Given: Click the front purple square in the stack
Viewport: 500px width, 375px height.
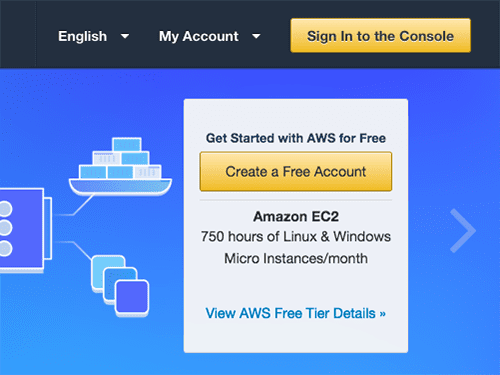Looking at the screenshot, I should click(x=132, y=298).
